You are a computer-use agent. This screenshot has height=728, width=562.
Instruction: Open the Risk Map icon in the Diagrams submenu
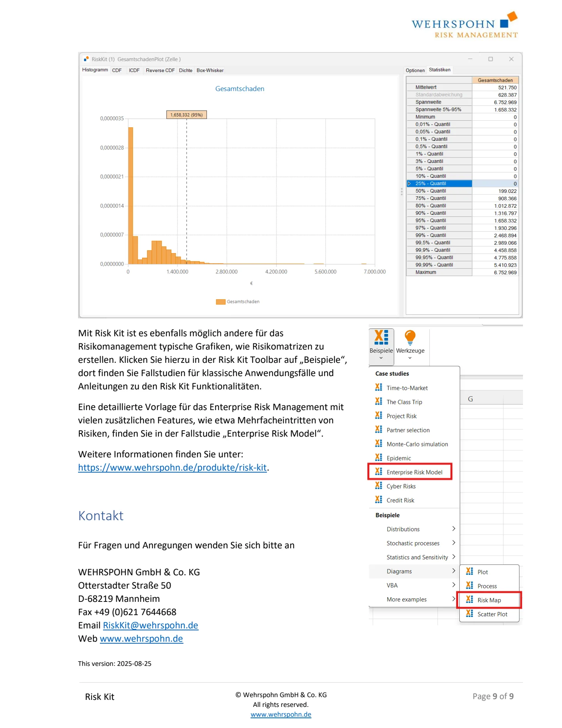[470, 600]
